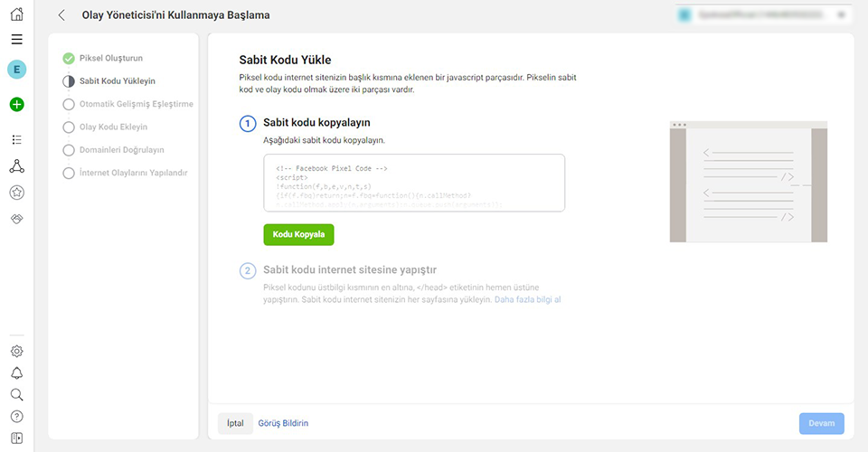Open the settings gear icon
868x452 pixels.
[x=16, y=352]
